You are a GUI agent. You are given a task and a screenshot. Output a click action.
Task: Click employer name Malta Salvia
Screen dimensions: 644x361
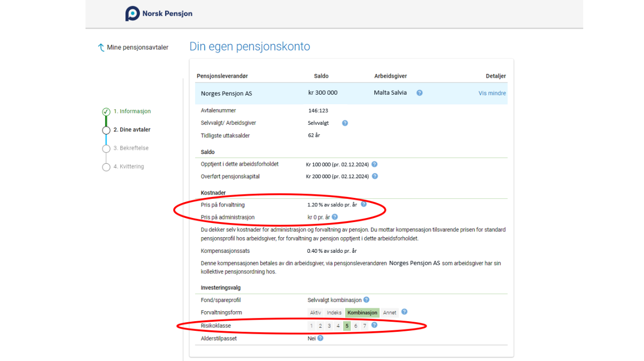(x=391, y=93)
